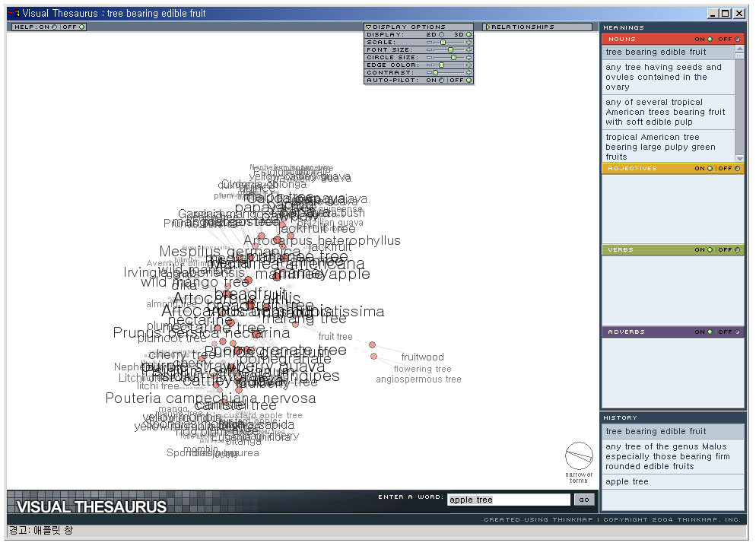The height and width of the screenshot is (549, 756).
Task: Turn Help on
Action: [54, 27]
